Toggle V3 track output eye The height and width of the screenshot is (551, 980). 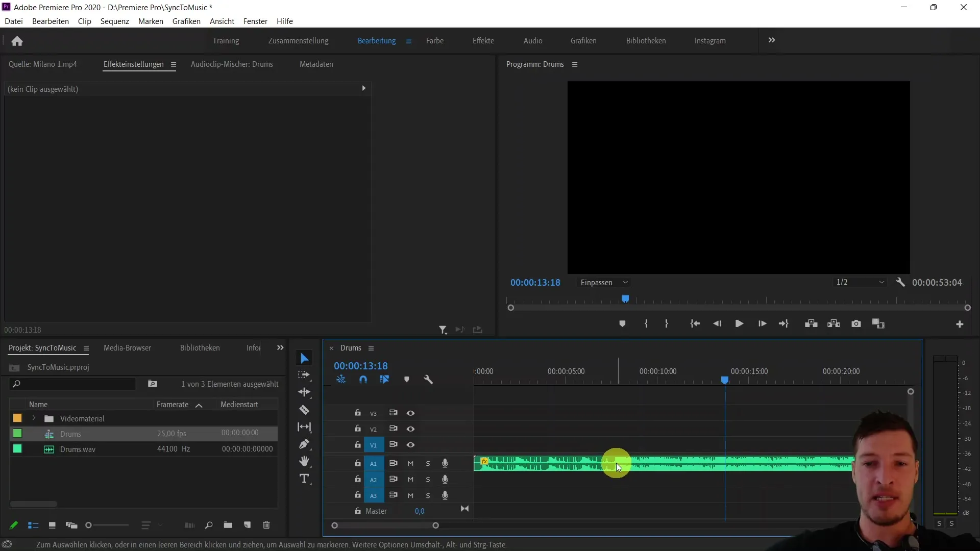[x=410, y=413]
